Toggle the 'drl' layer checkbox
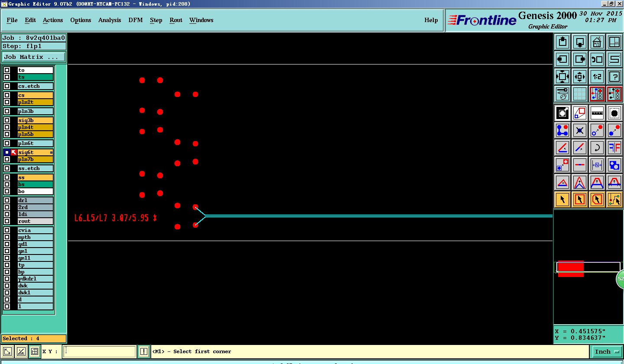Viewport: 624px width, 364px height. tap(7, 200)
